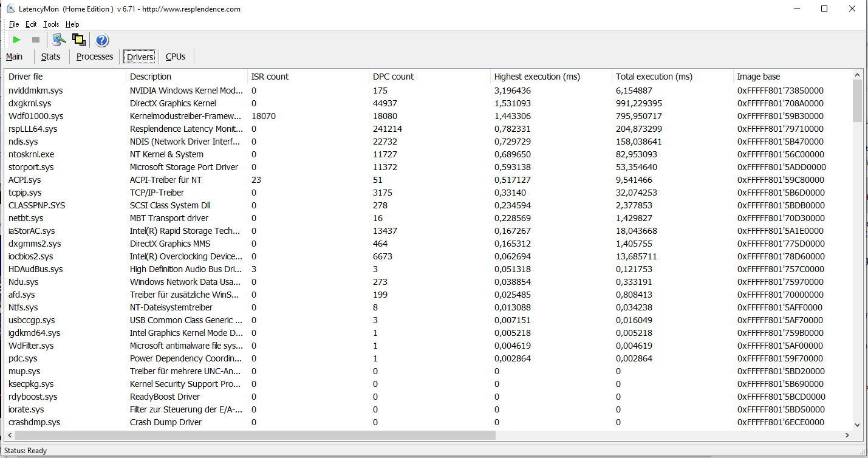The width and height of the screenshot is (868, 458).
Task: Select the ACPI.sys driver row
Action: point(428,180)
